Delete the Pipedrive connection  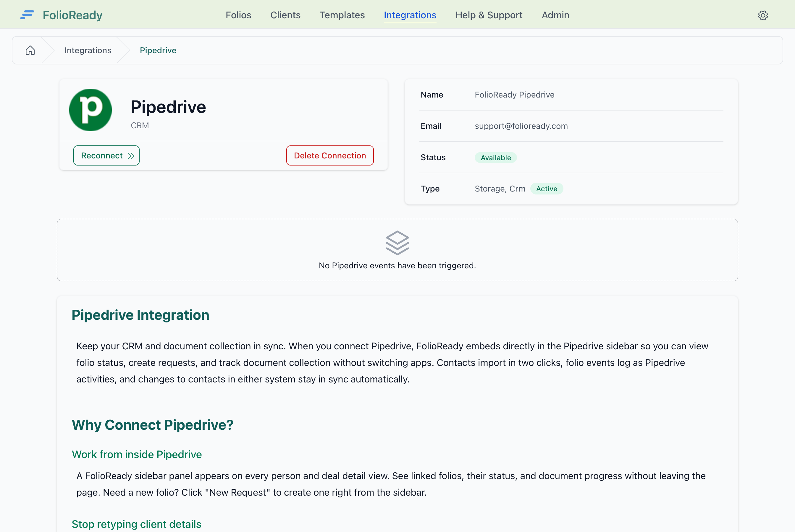tap(330, 155)
